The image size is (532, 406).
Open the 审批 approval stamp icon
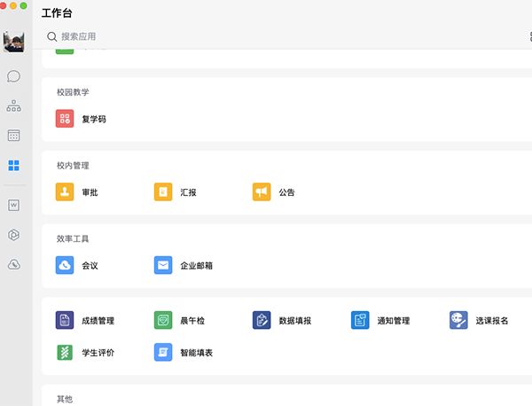[65, 191]
